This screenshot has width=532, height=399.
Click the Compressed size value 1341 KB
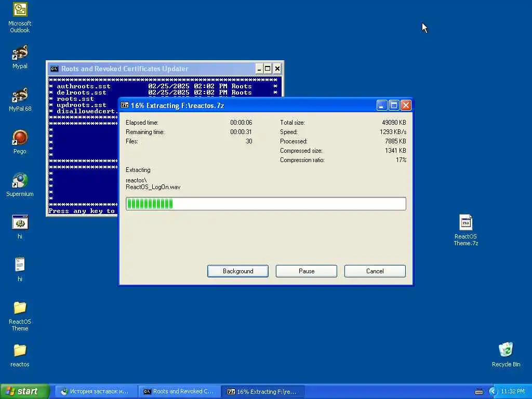(x=395, y=151)
